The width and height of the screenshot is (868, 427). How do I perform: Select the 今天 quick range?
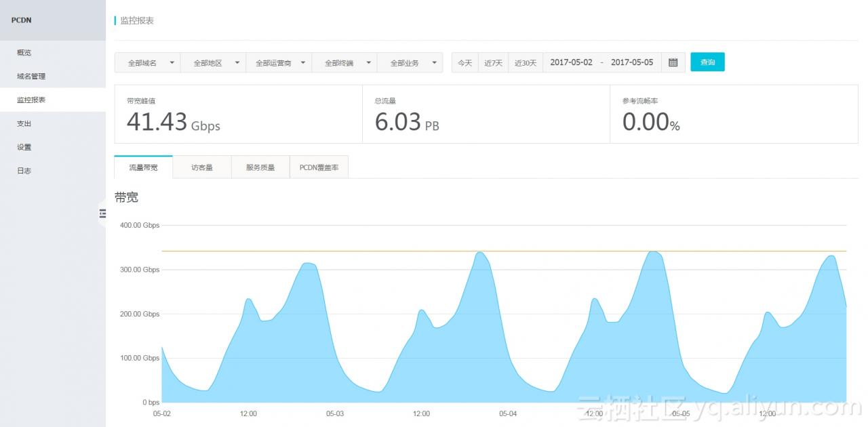465,62
